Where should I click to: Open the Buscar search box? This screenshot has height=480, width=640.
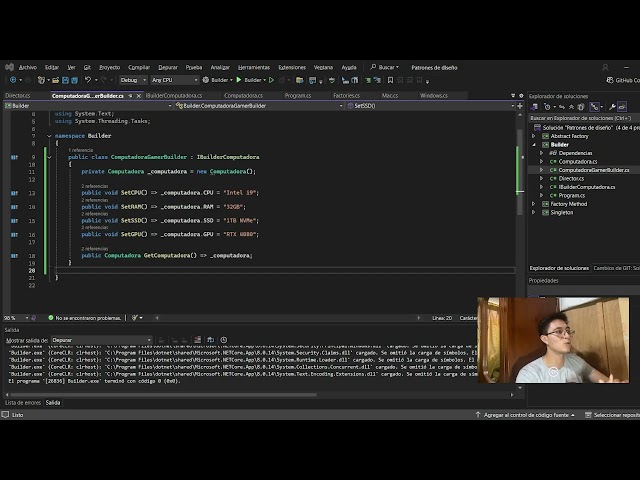coord(384,67)
